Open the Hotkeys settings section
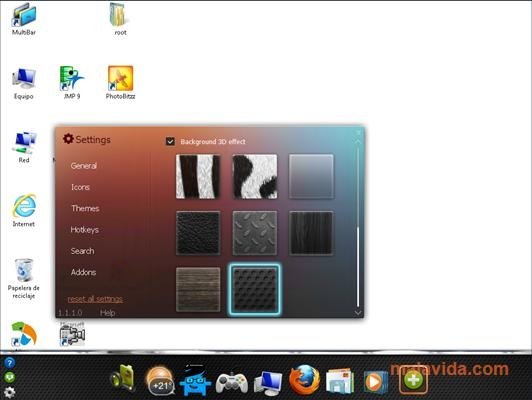532x400 pixels. pos(84,230)
